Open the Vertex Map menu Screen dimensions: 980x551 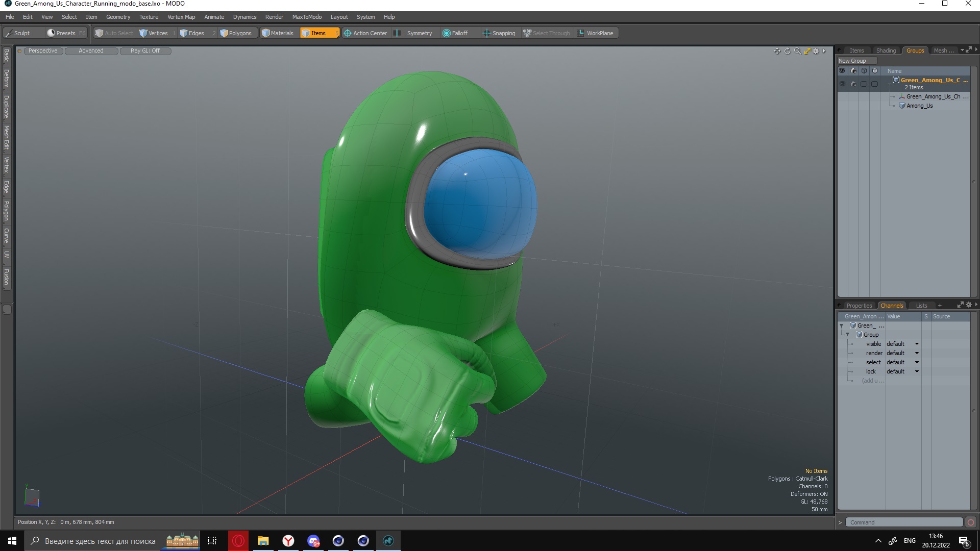181,17
